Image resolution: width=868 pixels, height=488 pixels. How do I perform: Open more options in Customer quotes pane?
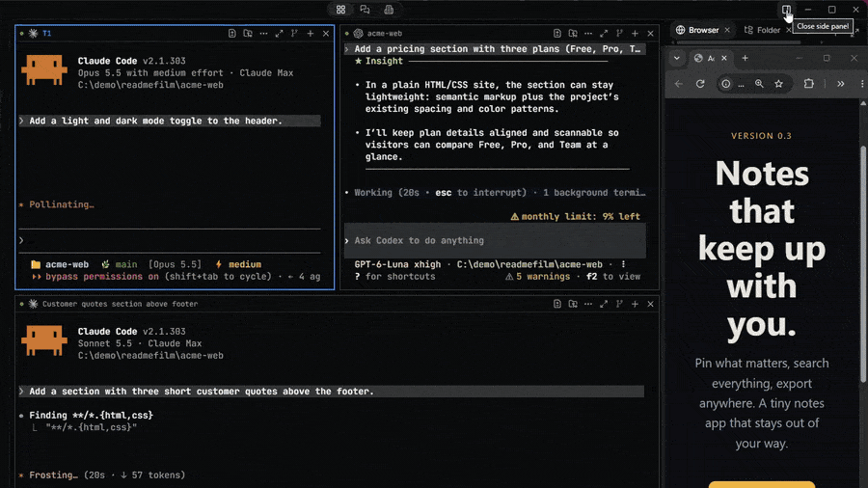(588, 304)
